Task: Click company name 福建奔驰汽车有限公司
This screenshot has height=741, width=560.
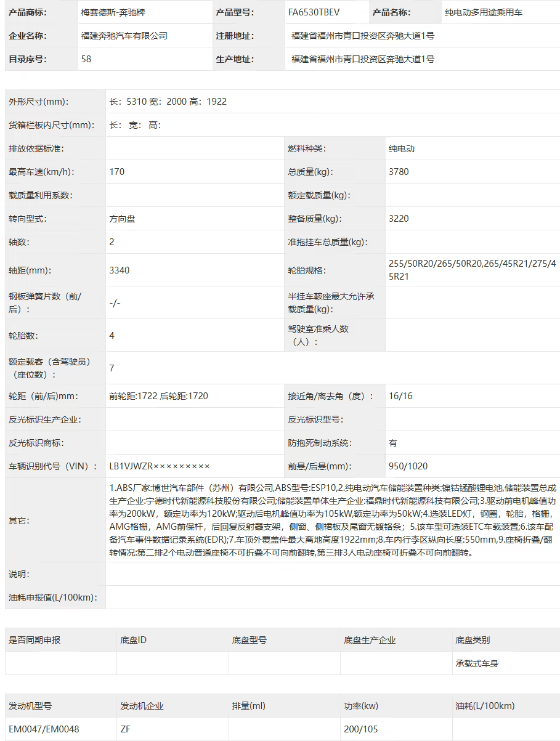Action: 124,36
